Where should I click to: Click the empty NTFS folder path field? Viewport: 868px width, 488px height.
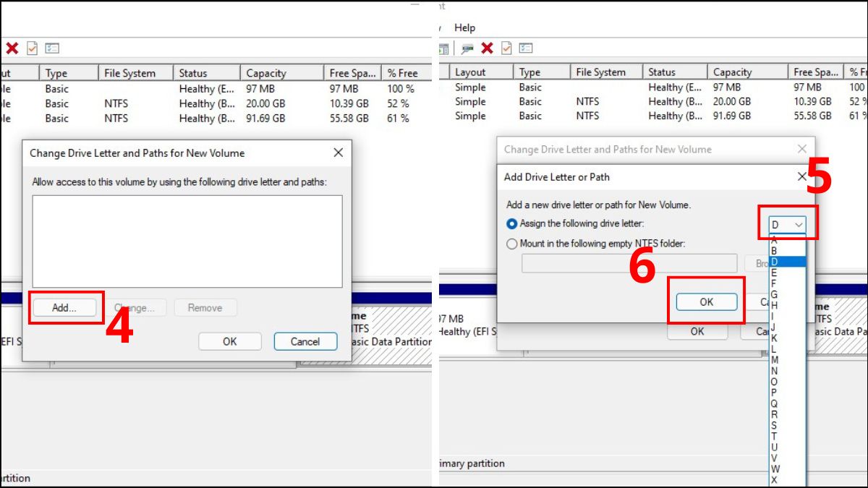tap(628, 263)
